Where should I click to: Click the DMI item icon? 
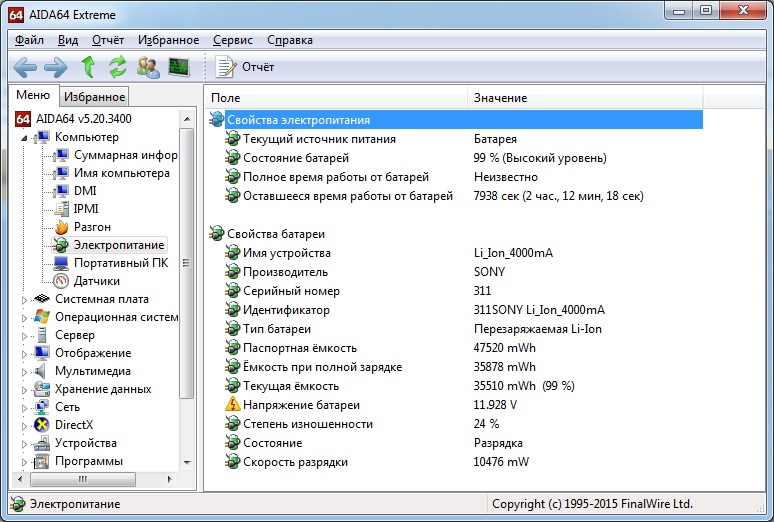tap(61, 191)
